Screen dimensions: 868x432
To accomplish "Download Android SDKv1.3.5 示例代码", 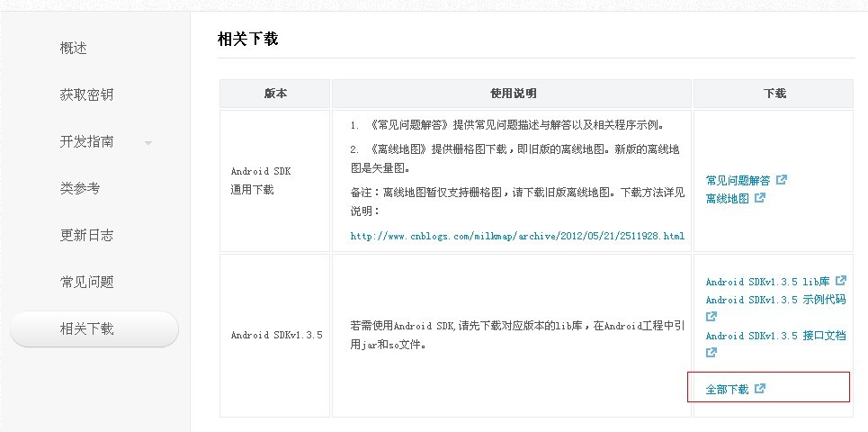I will tap(775, 300).
